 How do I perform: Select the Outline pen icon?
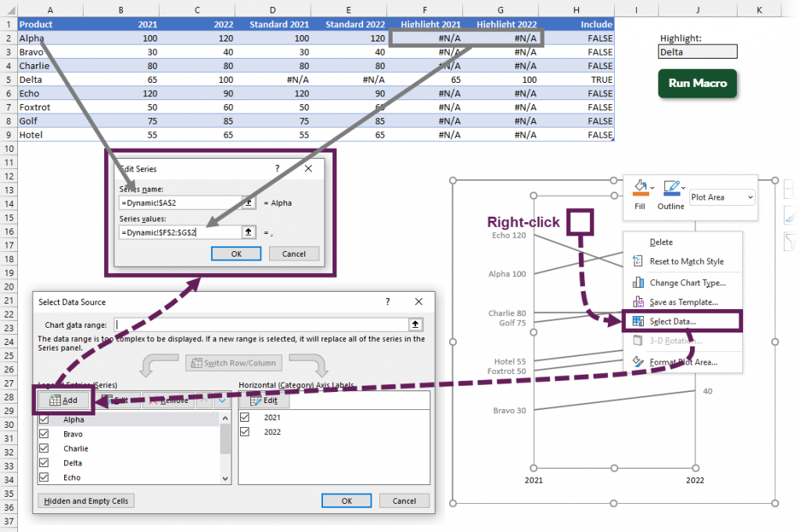click(x=671, y=185)
